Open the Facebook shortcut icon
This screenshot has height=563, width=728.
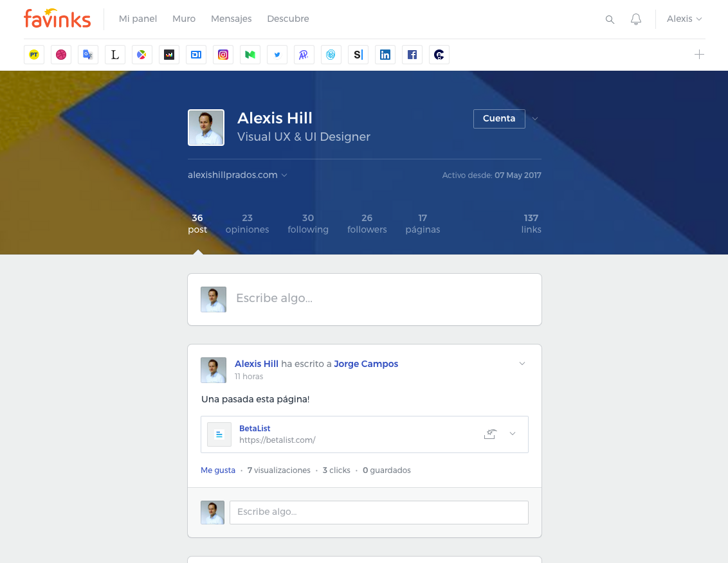[412, 55]
